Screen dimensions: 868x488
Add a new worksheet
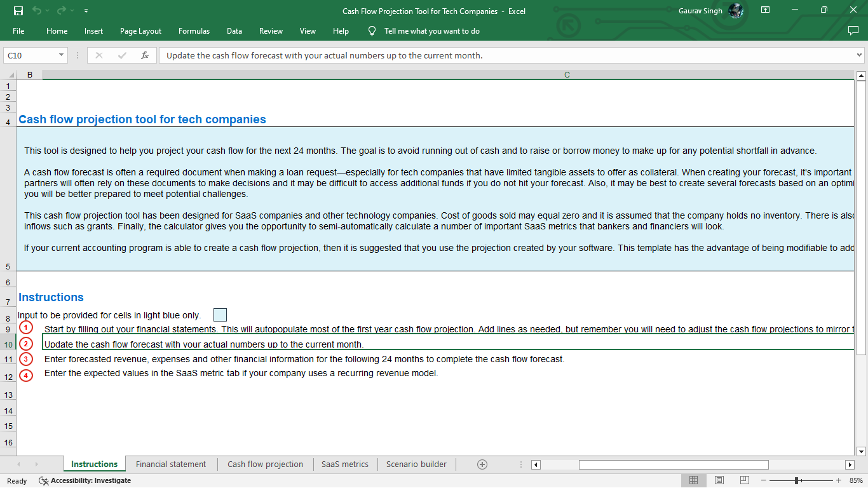point(482,464)
